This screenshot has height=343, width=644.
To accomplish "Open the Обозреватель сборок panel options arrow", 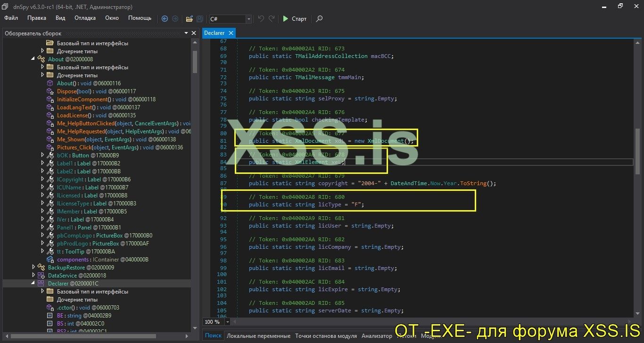I will pos(186,33).
